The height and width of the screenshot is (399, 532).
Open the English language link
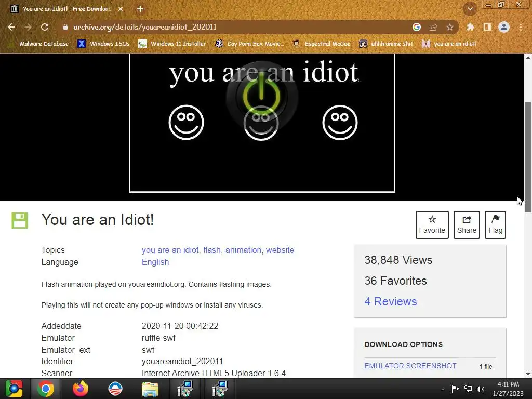[x=155, y=262]
